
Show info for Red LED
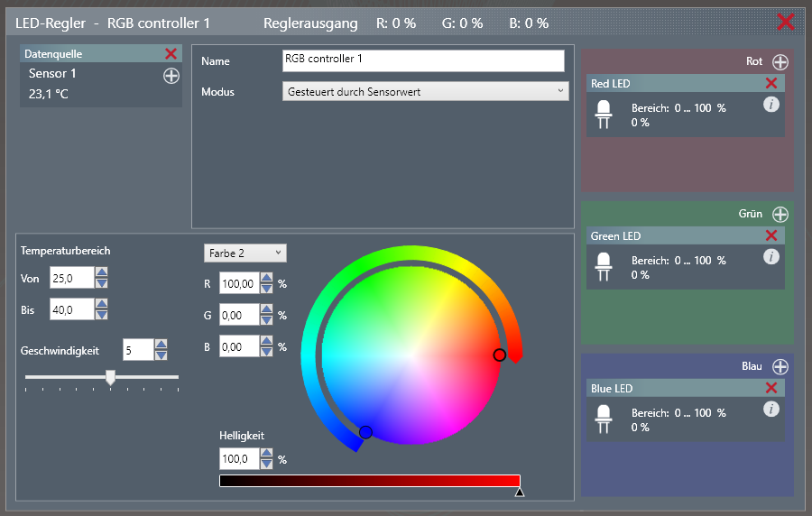tap(770, 105)
